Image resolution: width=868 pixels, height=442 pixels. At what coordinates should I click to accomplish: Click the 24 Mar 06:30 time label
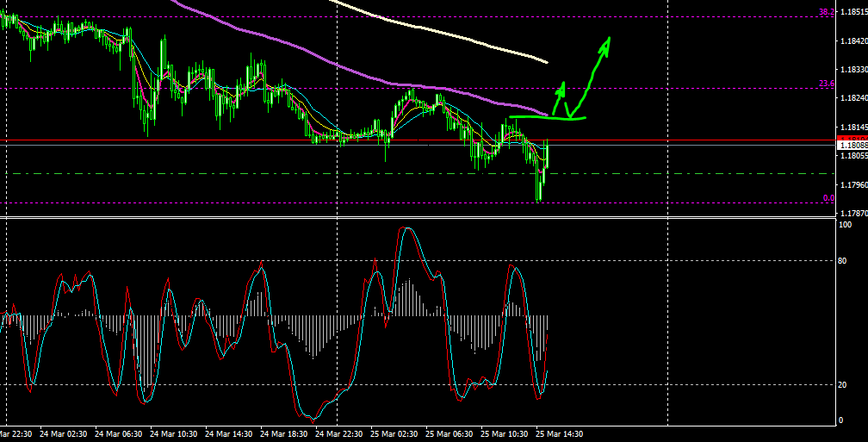(x=119, y=434)
